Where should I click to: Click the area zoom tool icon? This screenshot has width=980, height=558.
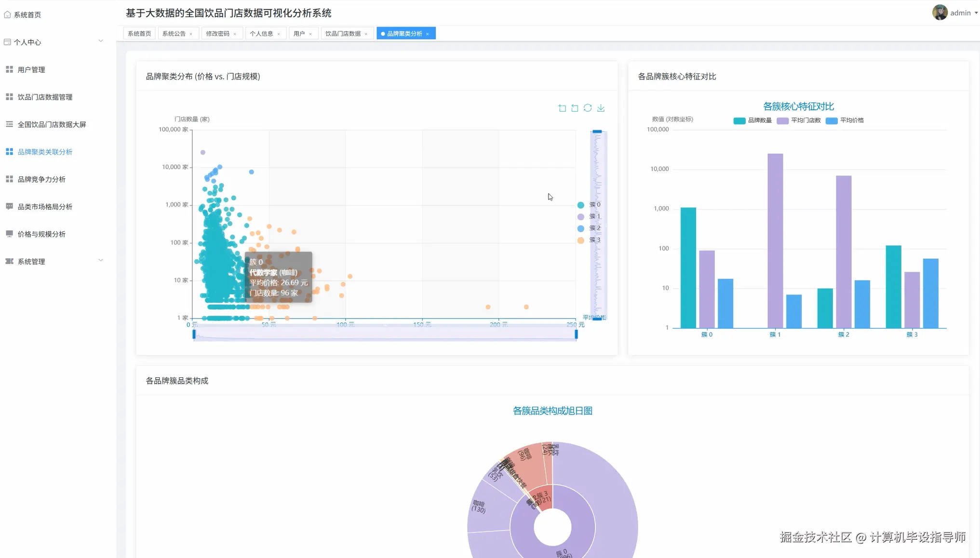pyautogui.click(x=562, y=108)
